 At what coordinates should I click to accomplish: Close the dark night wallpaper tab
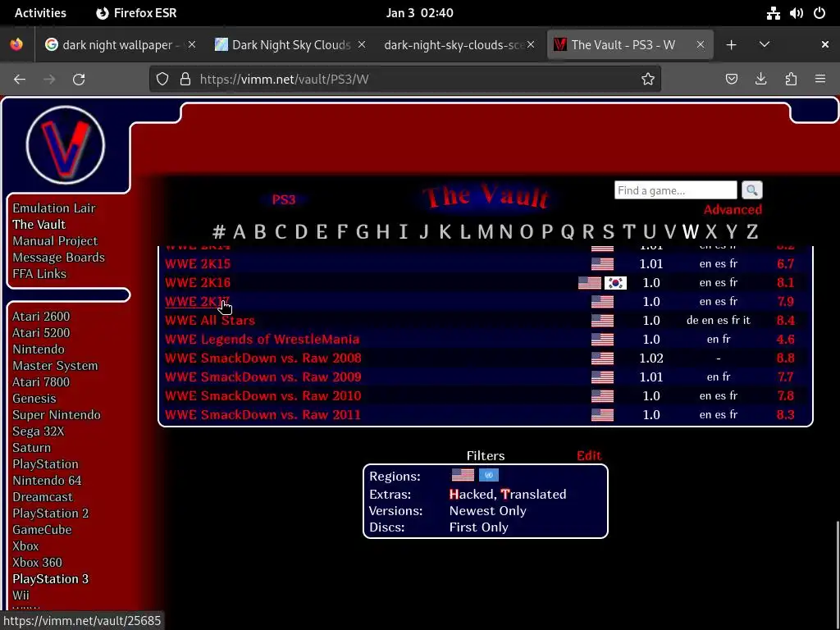point(192,45)
